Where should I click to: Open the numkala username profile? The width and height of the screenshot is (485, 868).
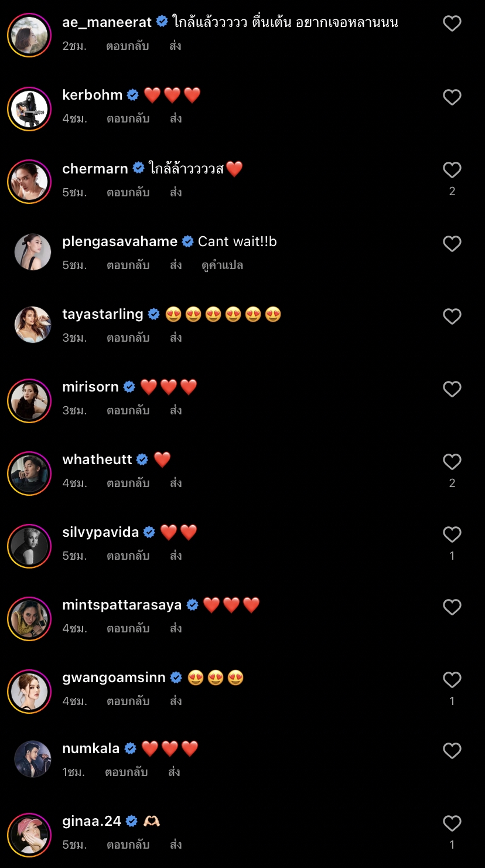[x=91, y=748]
